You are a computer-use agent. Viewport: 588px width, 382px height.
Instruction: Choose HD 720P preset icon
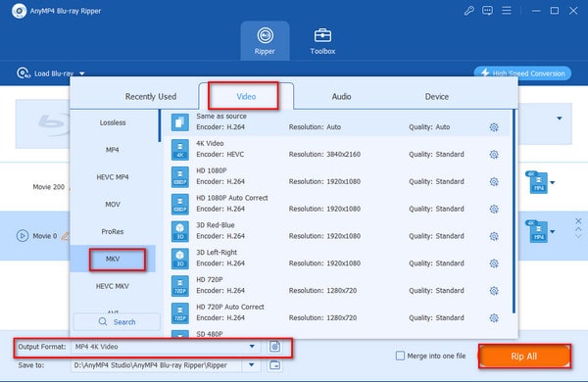(x=180, y=286)
